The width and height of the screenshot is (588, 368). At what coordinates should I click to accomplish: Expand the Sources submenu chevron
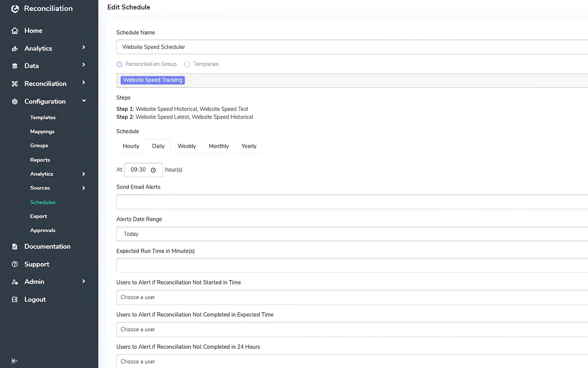point(84,188)
